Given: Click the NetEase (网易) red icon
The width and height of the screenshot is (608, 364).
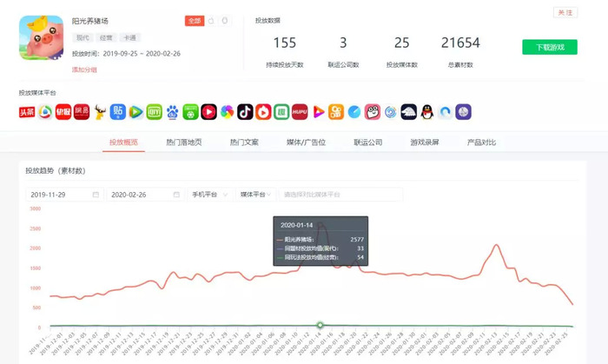Looking at the screenshot, I should (x=82, y=112).
